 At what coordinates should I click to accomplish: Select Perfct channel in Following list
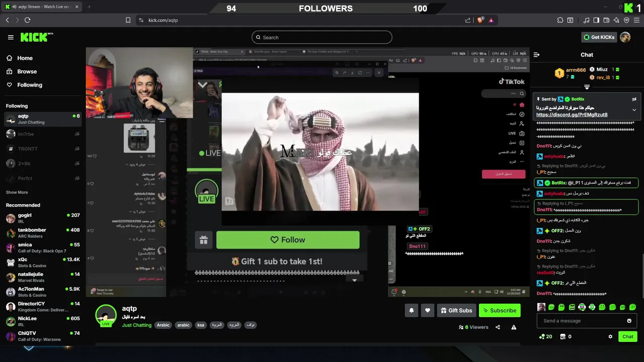pyautogui.click(x=43, y=178)
